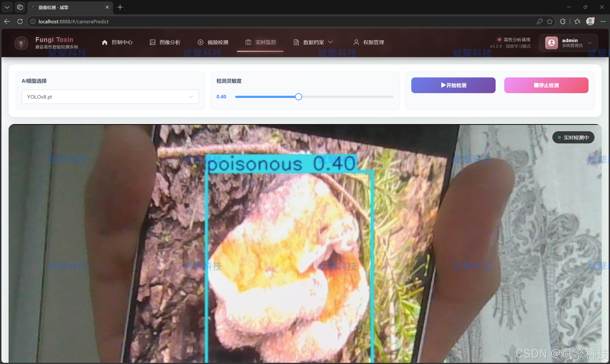This screenshot has width=610, height=364.
Task: Add this page to favorites
Action: (x=550, y=22)
